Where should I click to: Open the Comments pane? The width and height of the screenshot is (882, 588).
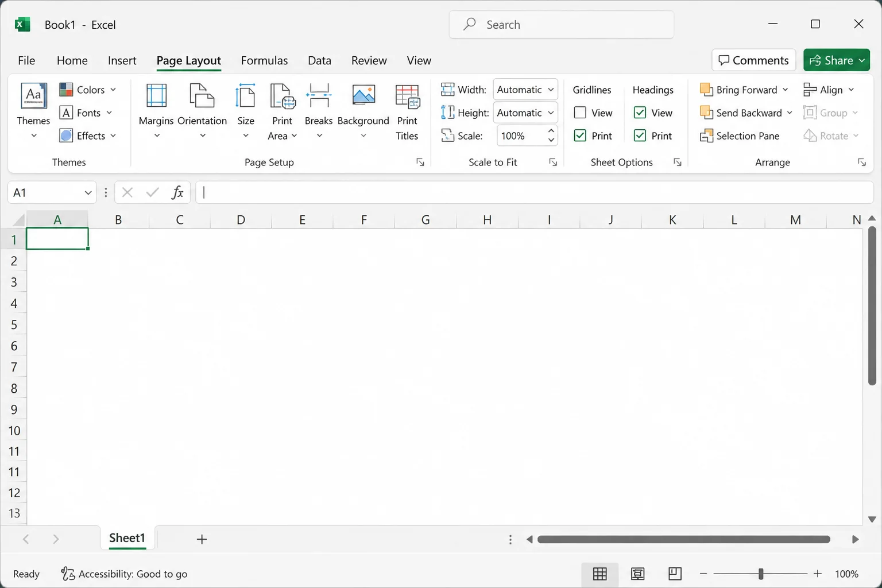coord(753,60)
